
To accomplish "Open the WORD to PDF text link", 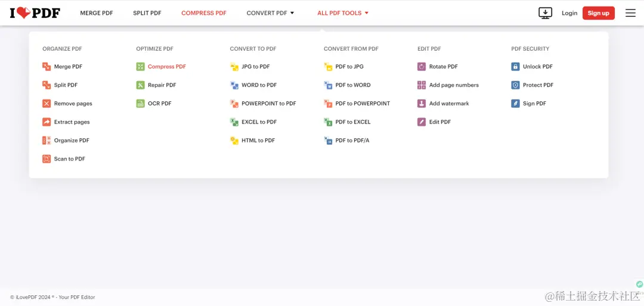I will (x=259, y=85).
